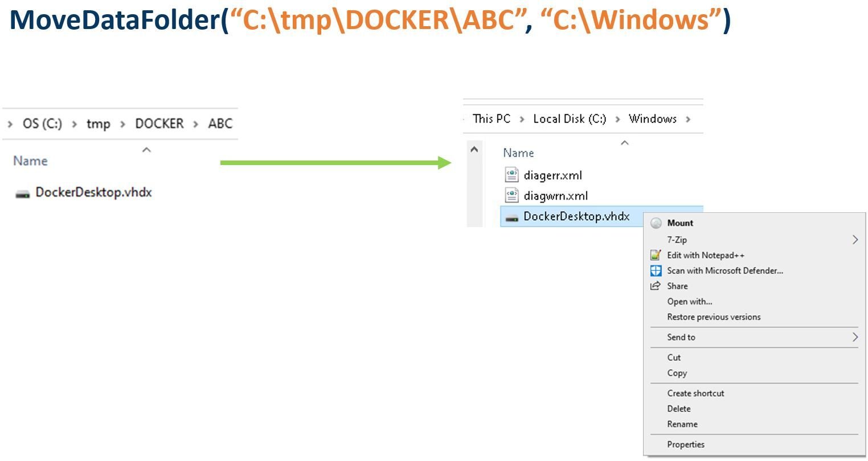Click the chevron after This PC breadcrumb
Screen dimensions: 868x461
point(522,119)
